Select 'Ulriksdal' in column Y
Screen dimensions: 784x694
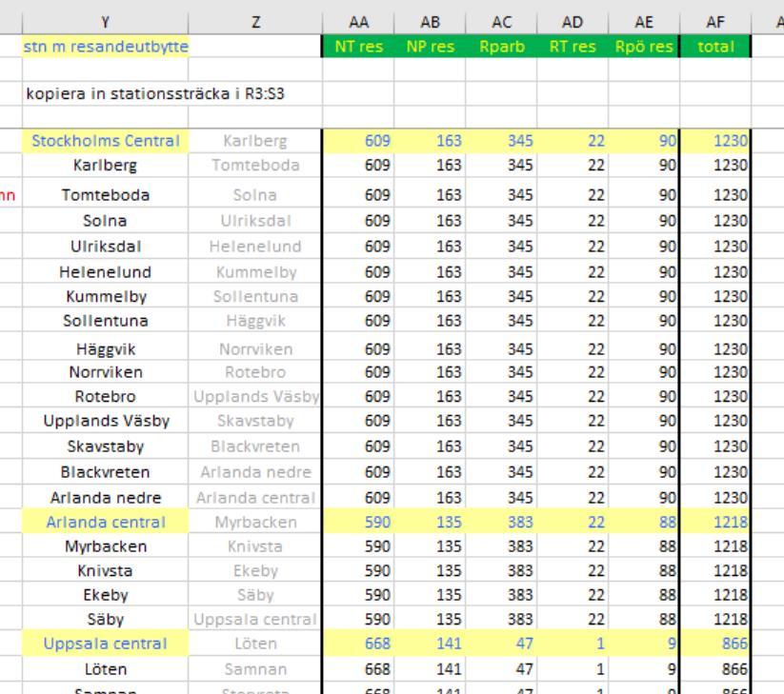tap(105, 247)
